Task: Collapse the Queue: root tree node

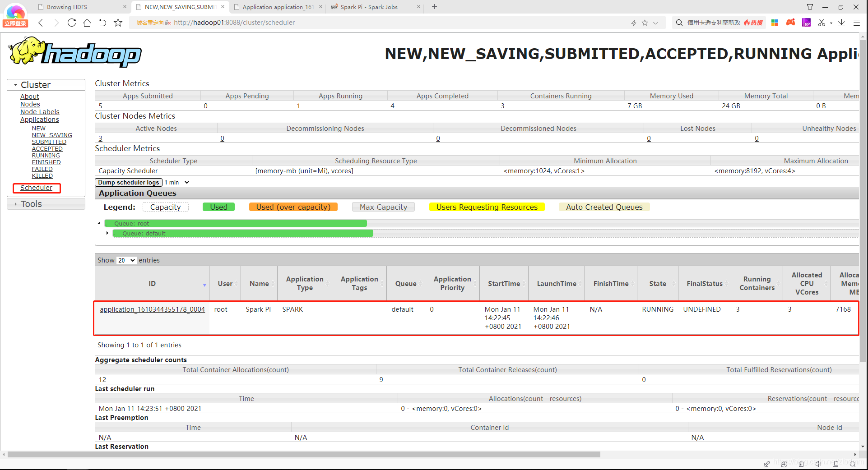Action: coord(99,223)
